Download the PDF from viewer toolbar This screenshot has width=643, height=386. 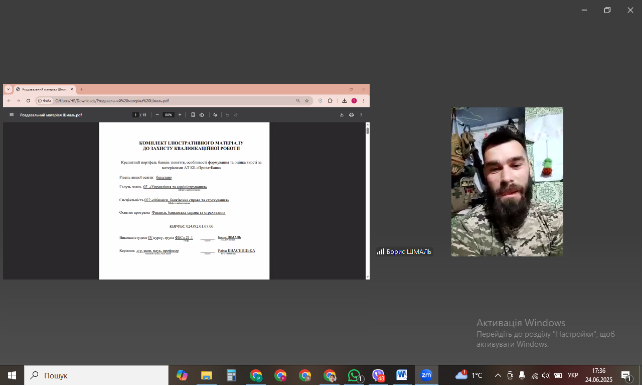[342, 115]
